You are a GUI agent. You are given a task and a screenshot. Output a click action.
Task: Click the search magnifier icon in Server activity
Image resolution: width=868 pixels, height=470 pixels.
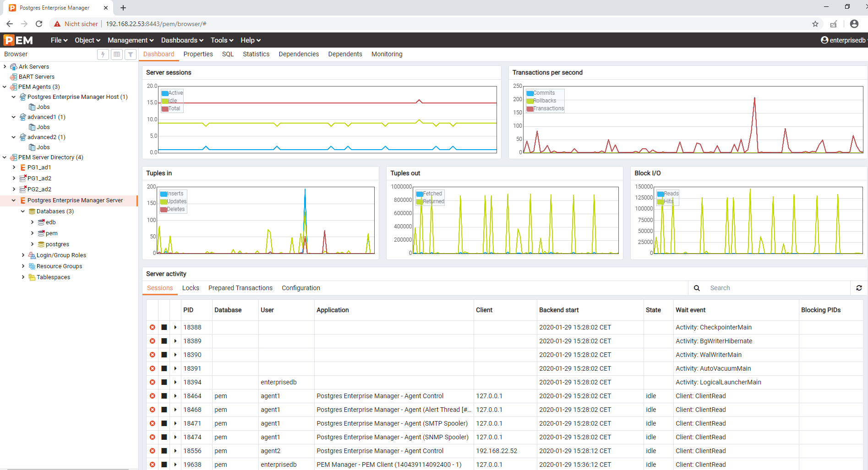tap(697, 288)
